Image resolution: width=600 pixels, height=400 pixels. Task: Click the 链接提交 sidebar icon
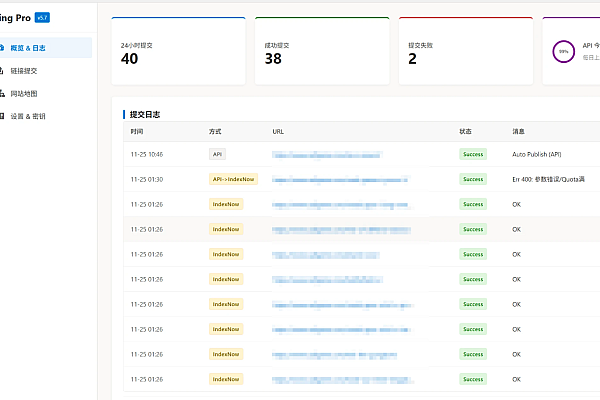click(2, 71)
